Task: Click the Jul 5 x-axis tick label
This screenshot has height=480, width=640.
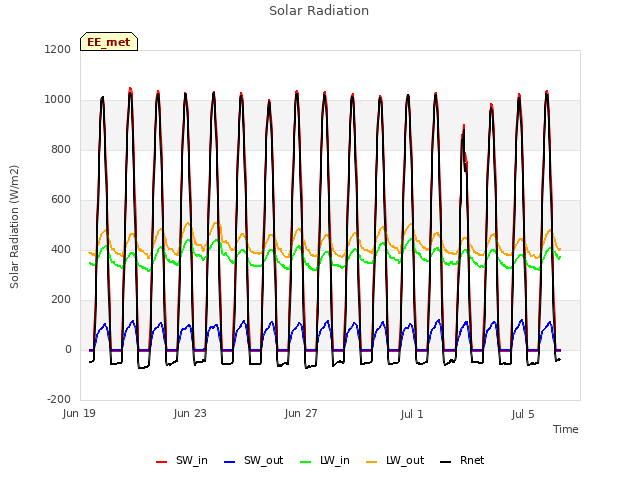Action: pyautogui.click(x=523, y=415)
